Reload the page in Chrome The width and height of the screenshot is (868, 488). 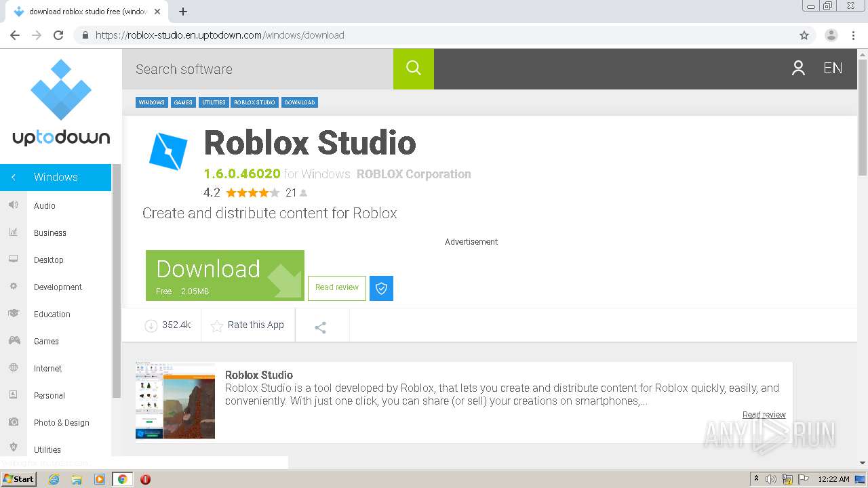(x=58, y=35)
